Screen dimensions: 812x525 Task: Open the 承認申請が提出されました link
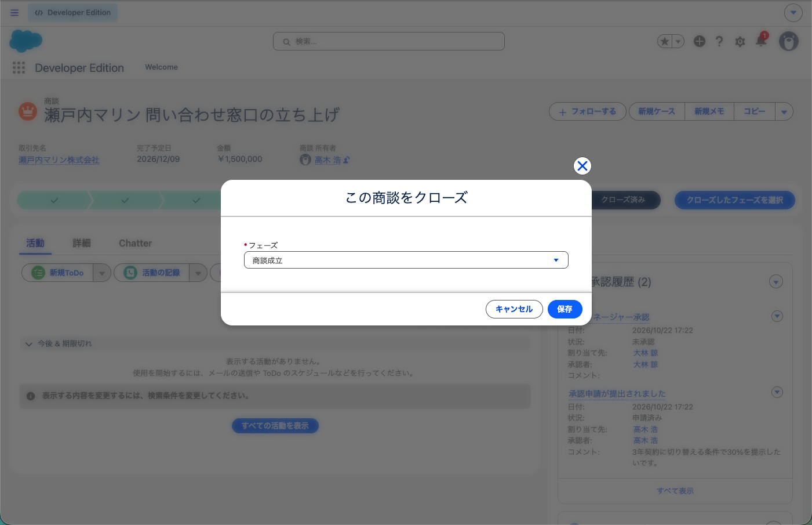tap(617, 393)
